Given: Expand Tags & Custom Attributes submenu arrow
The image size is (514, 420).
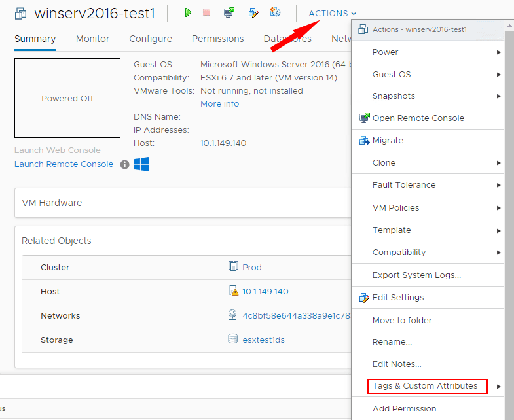Looking at the screenshot, I should click(x=498, y=387).
